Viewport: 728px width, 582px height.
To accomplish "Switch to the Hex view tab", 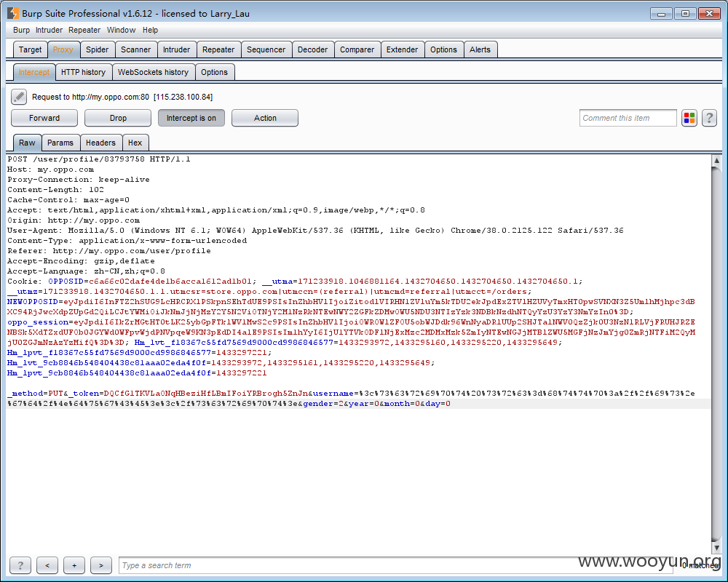I will click(x=135, y=143).
